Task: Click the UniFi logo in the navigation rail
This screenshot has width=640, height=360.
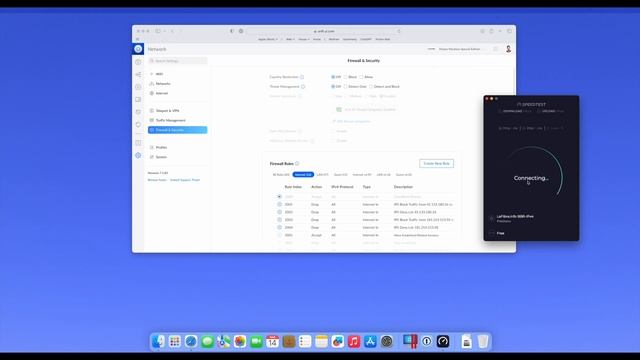Action: click(138, 49)
